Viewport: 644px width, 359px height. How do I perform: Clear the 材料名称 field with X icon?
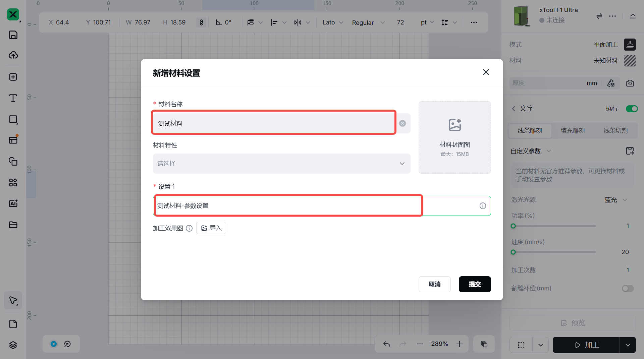tap(402, 123)
